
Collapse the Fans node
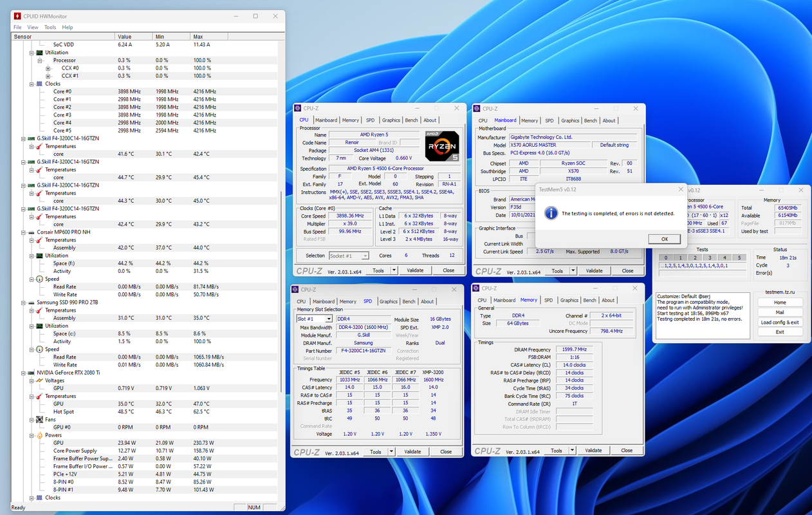[x=31, y=419]
